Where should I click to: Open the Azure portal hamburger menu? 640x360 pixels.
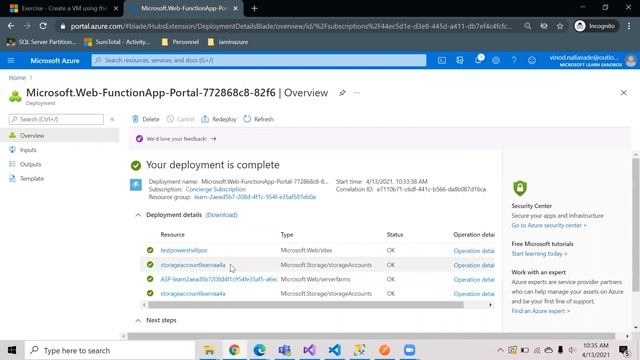click(x=11, y=60)
